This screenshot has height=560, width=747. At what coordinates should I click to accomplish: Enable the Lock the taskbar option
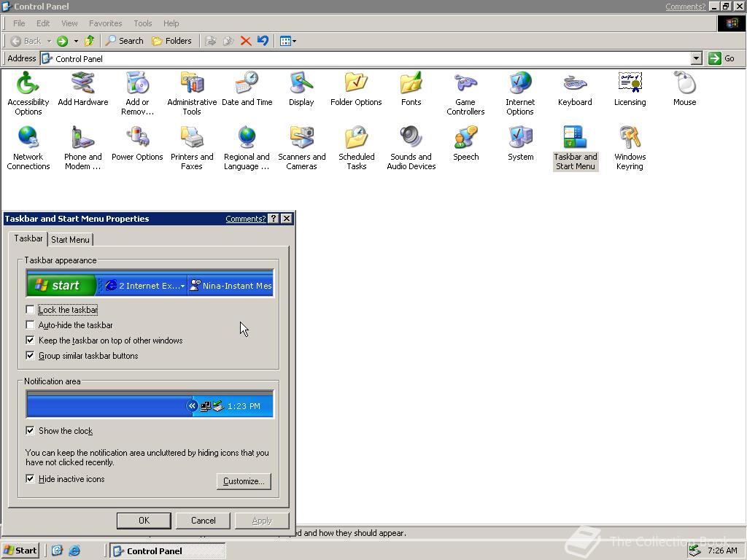30,309
